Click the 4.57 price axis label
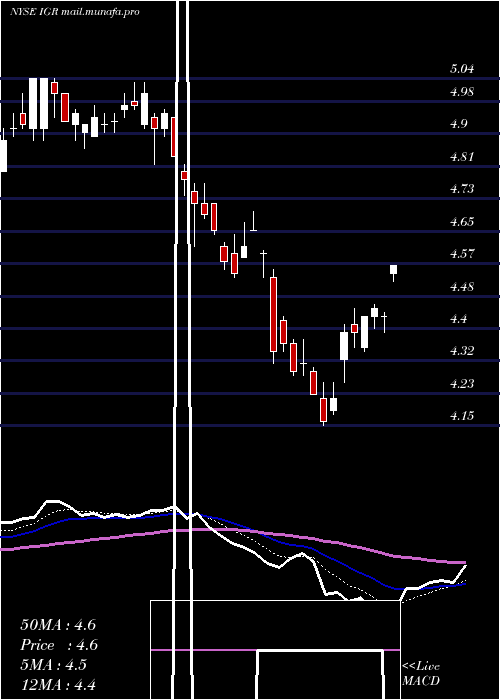 [x=462, y=254]
